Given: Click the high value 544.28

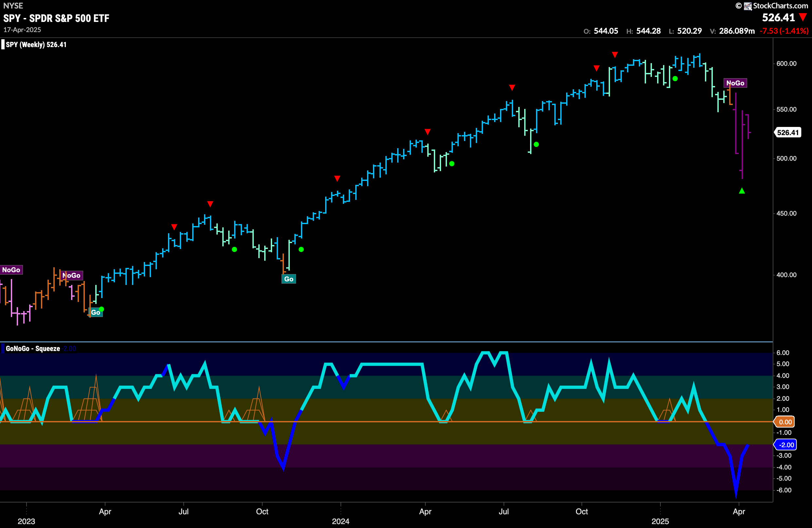Looking at the screenshot, I should coord(648,31).
